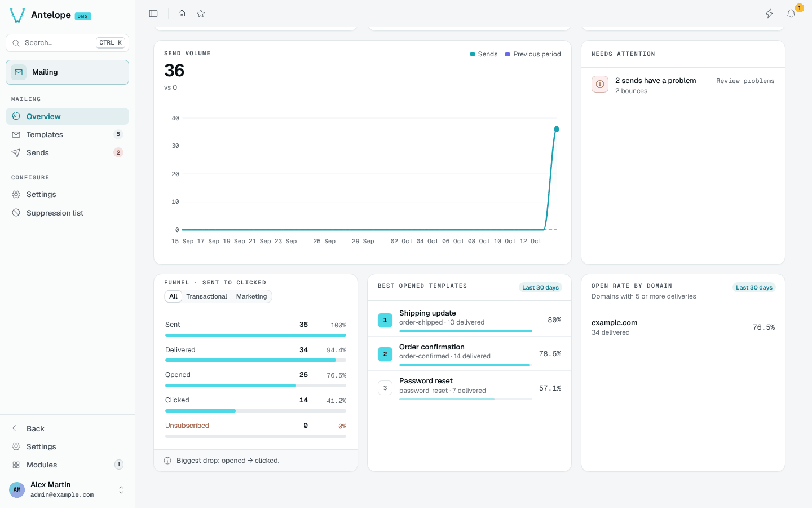
Task: Click the '2 sends have a problem' text
Action: (x=655, y=81)
